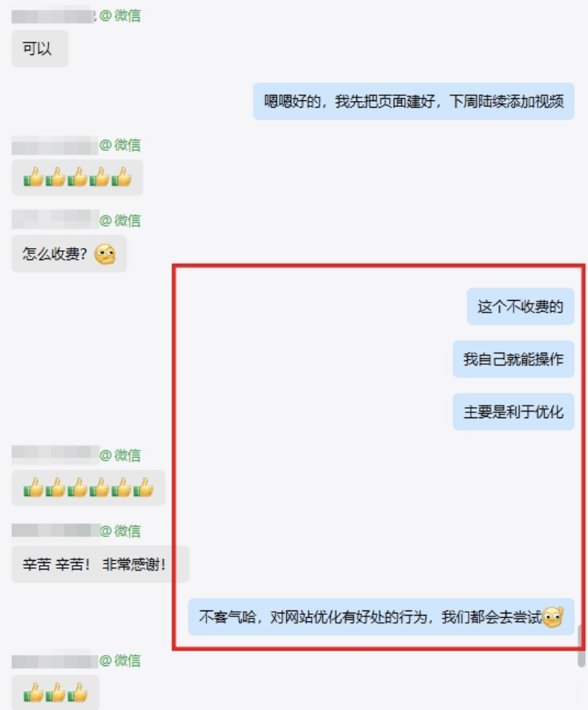Click the '主要是利于优化' reply bubble
The height and width of the screenshot is (710, 588).
point(513,411)
